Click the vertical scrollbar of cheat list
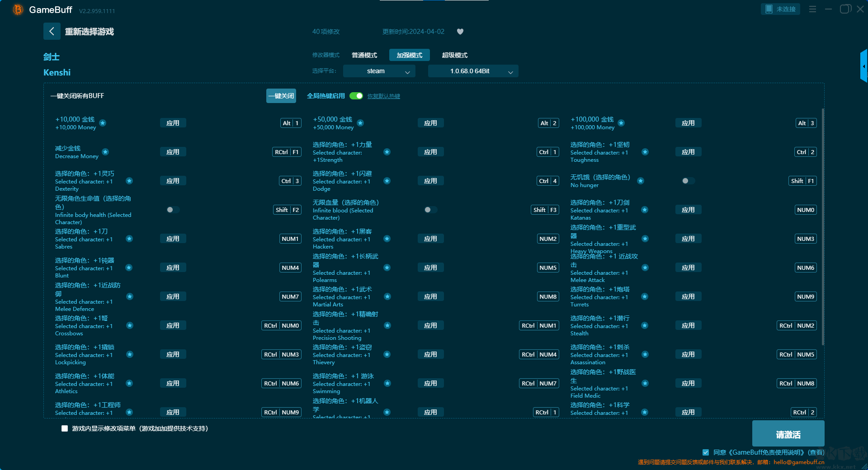This screenshot has width=868, height=470. pyautogui.click(x=822, y=226)
